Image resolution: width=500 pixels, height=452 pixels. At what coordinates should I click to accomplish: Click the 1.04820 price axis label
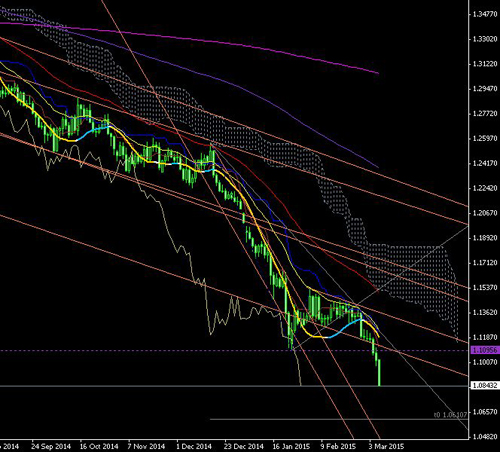(x=485, y=437)
